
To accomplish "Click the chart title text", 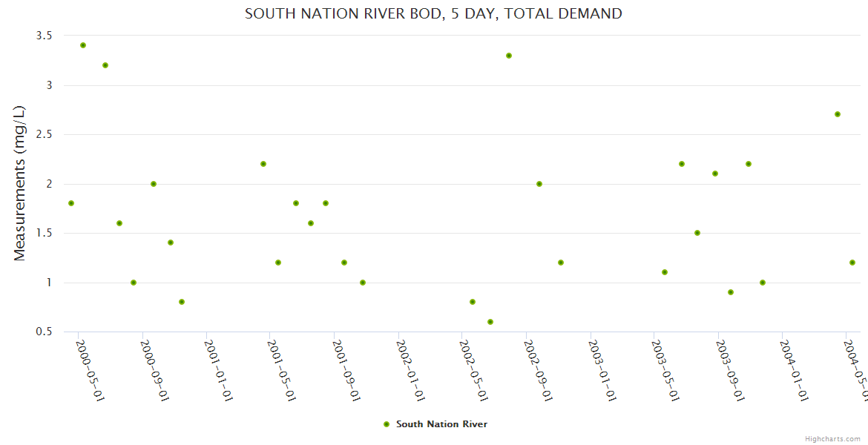I will tap(433, 13).
